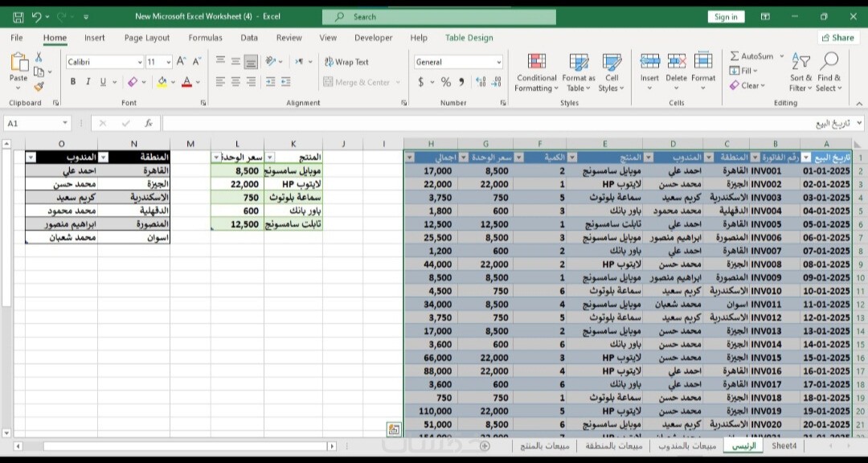Image resolution: width=868 pixels, height=463 pixels.
Task: Click the Copy icon
Action: 39,72
